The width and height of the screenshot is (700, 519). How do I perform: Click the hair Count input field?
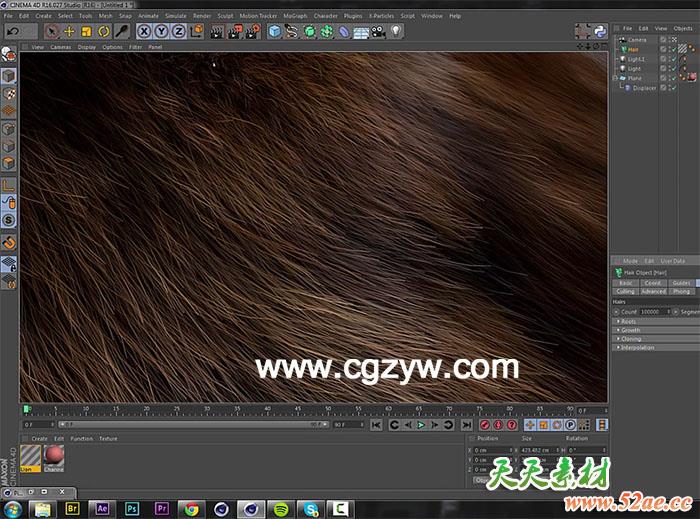pyautogui.click(x=652, y=311)
